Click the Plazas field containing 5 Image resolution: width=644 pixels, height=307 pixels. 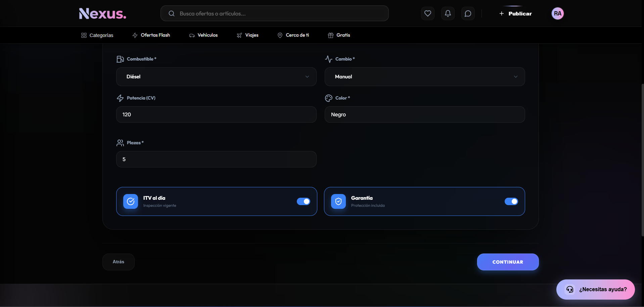point(216,159)
